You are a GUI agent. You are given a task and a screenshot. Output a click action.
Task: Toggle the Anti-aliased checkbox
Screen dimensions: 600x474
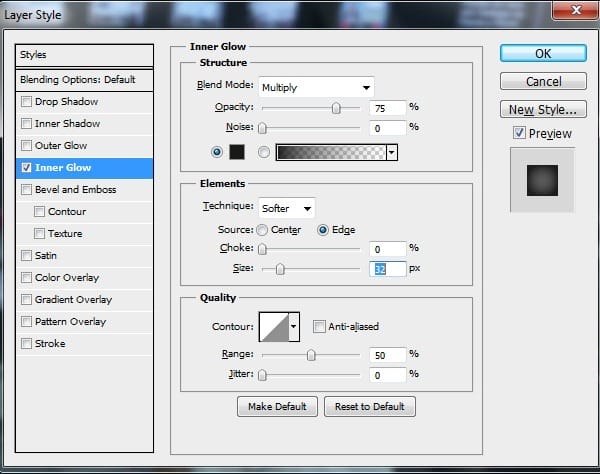click(x=319, y=326)
